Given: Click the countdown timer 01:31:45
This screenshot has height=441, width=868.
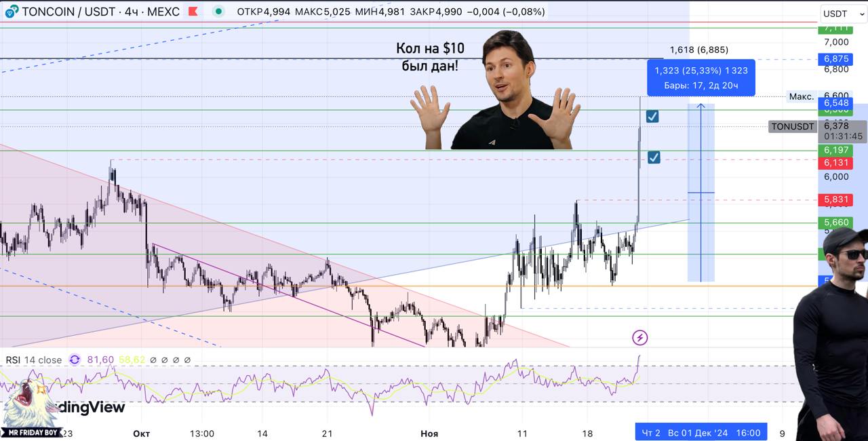Looking at the screenshot, I should pyautogui.click(x=843, y=136).
